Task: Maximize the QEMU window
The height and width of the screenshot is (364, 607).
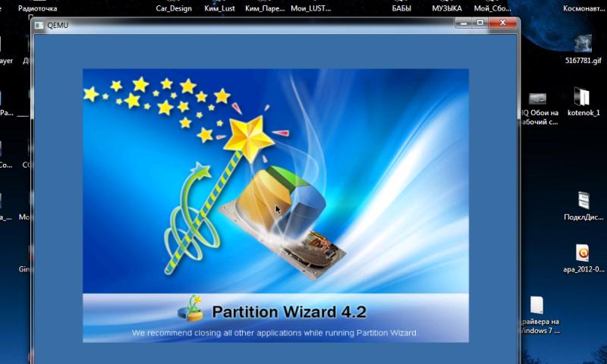Action: (x=480, y=24)
